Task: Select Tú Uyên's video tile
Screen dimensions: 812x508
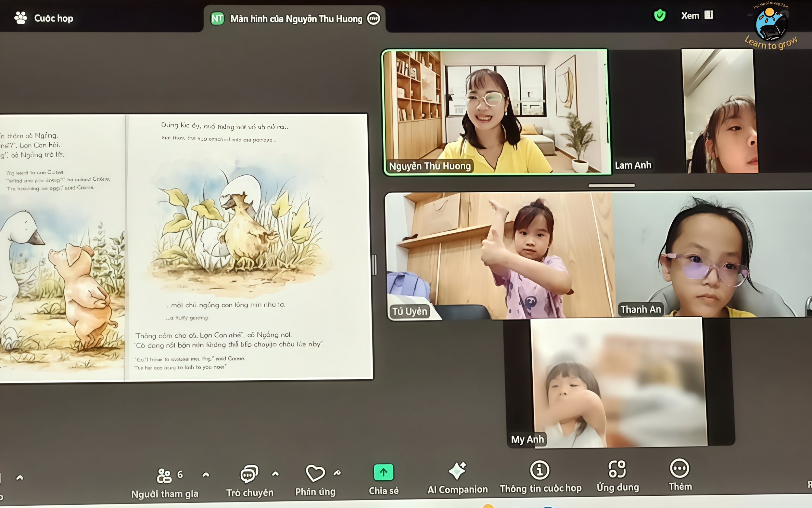Action: point(500,255)
